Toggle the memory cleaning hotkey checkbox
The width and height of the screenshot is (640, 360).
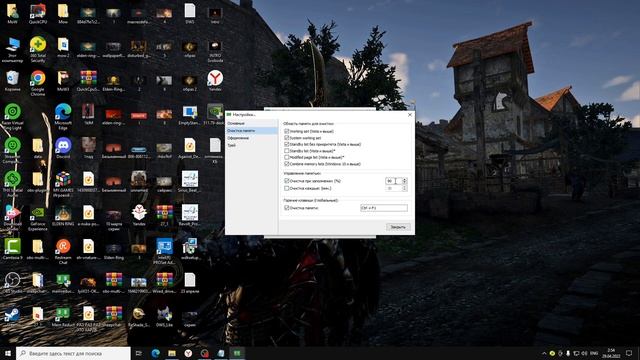click(287, 208)
